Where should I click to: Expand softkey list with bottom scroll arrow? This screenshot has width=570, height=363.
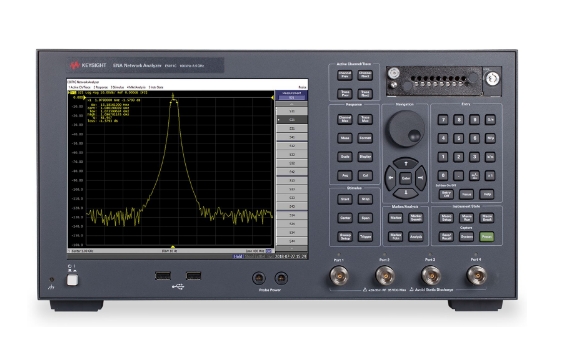click(292, 248)
